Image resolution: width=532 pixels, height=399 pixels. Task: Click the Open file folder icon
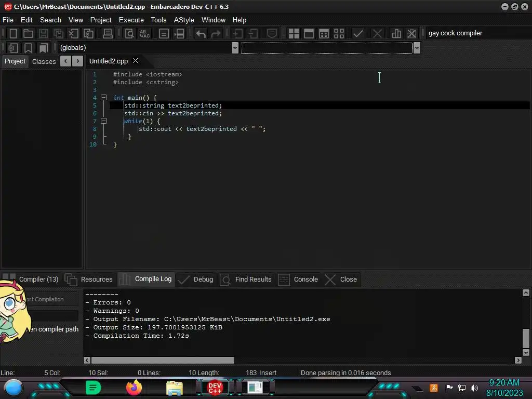pyautogui.click(x=28, y=33)
